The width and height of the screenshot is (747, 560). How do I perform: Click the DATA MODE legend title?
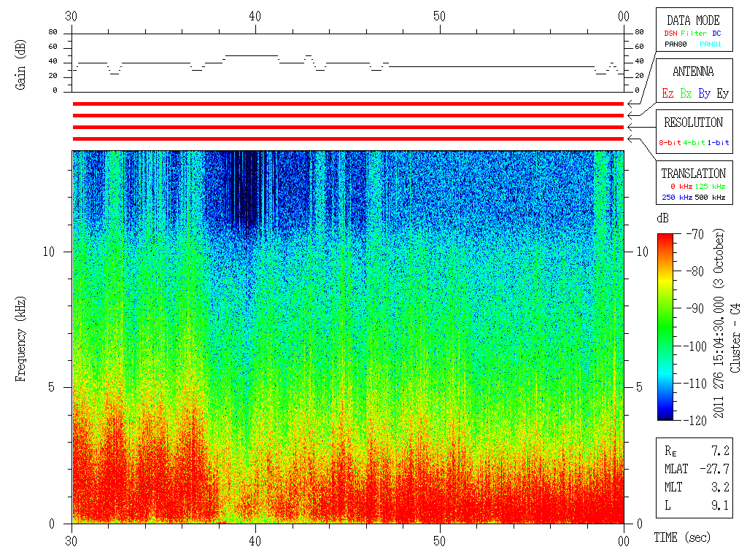693,20
